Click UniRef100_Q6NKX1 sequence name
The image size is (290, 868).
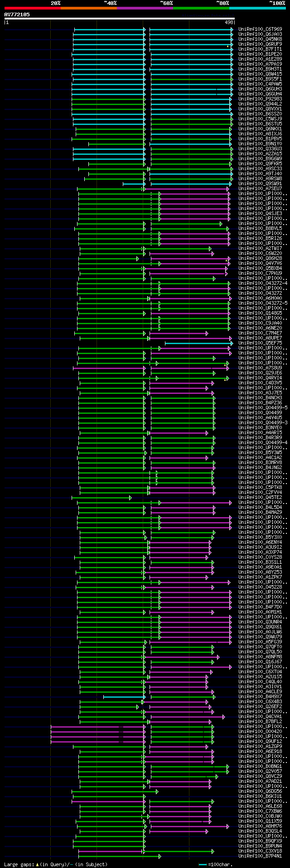[x=260, y=129]
